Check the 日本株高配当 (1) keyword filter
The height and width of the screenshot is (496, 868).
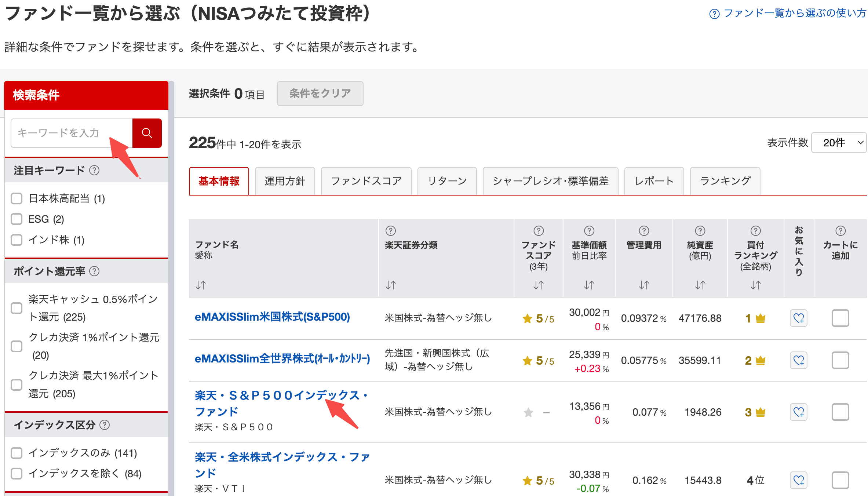point(17,198)
